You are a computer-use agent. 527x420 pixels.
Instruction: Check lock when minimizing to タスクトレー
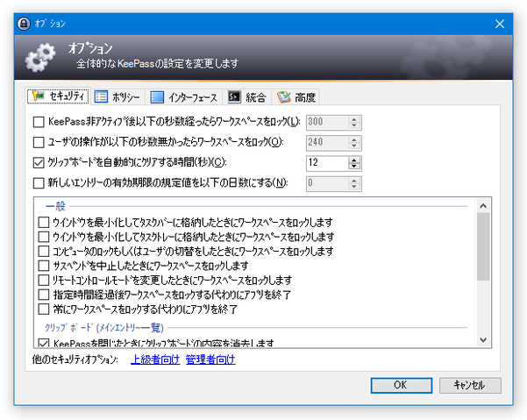(44, 237)
